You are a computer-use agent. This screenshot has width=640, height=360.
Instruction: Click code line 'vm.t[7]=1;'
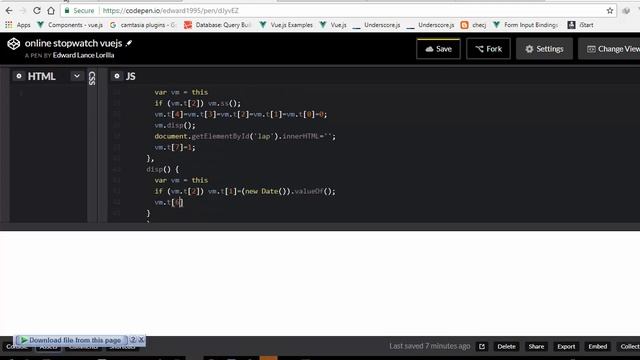pyautogui.click(x=175, y=147)
